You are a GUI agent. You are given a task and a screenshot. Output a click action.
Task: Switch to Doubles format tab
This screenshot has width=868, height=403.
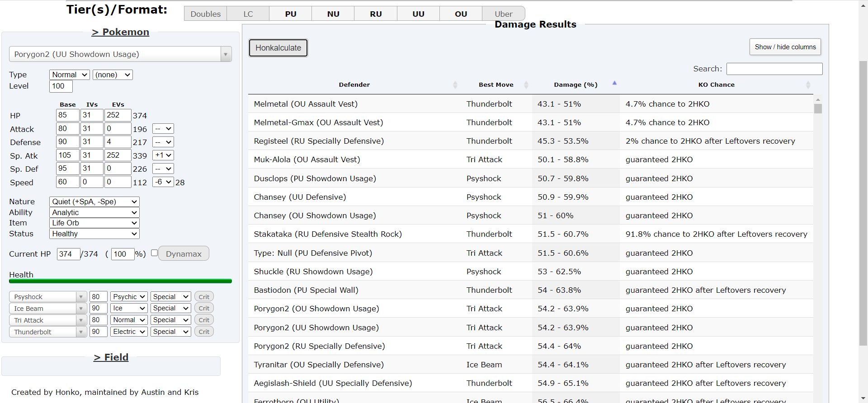[x=205, y=14]
